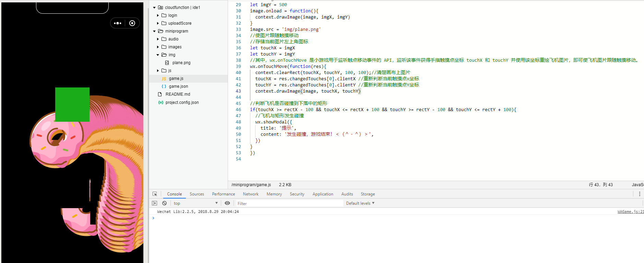
Task: Expand the js folder arrow
Action: point(158,71)
